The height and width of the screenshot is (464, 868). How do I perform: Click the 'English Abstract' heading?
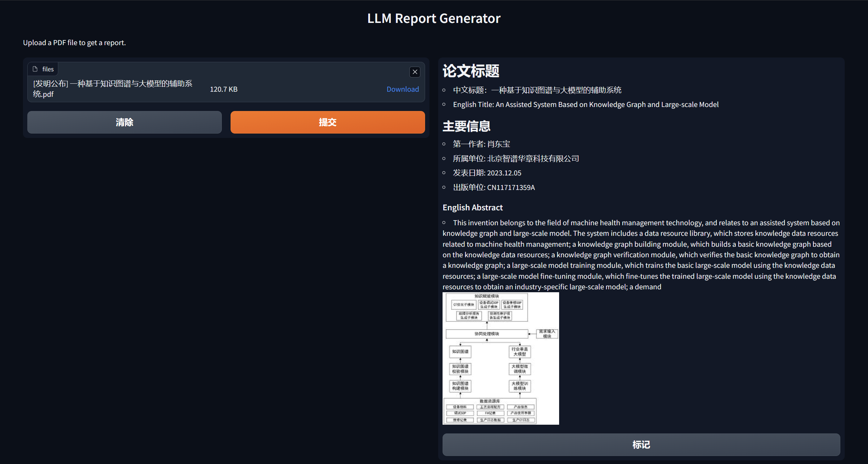472,207
